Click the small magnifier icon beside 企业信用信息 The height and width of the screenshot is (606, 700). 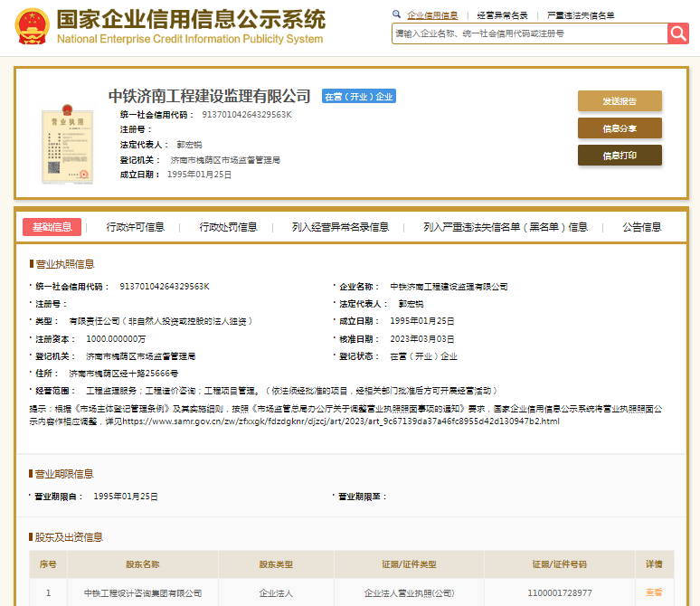coord(397,15)
